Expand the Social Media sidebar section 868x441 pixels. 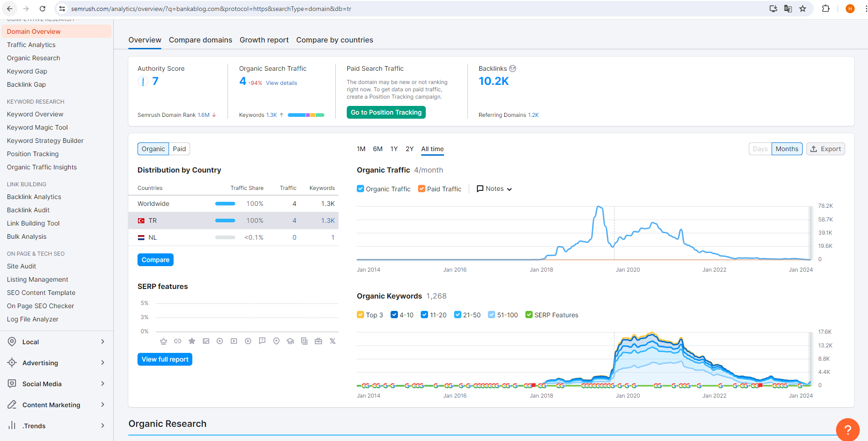click(57, 384)
